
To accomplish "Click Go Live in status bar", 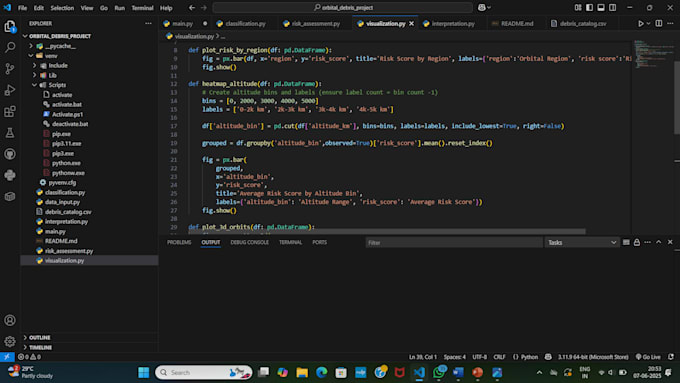I will (648, 357).
